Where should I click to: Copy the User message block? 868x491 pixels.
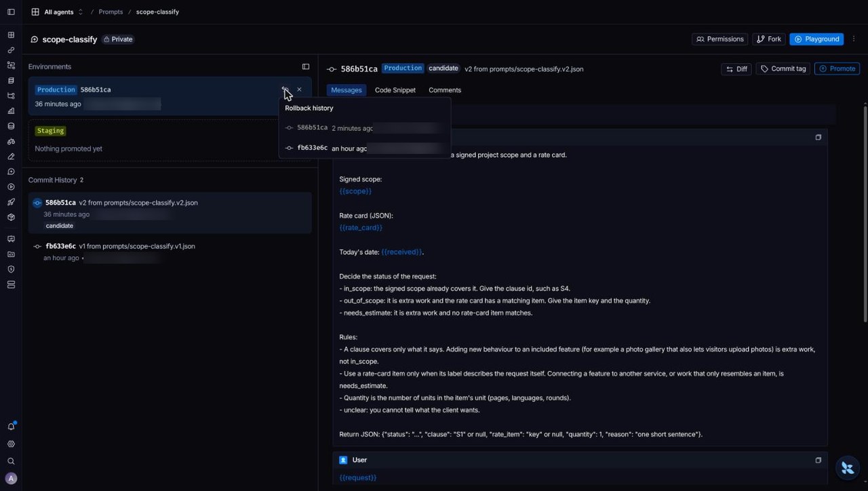point(818,460)
